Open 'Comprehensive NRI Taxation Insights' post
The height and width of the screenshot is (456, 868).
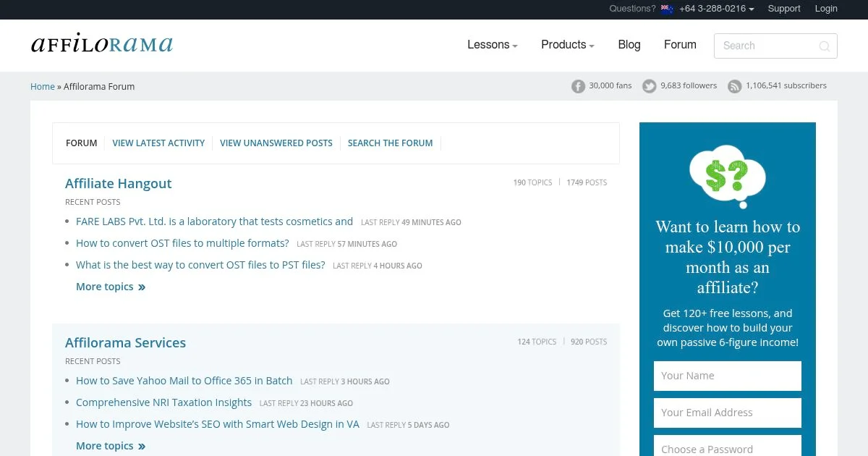[x=164, y=402]
